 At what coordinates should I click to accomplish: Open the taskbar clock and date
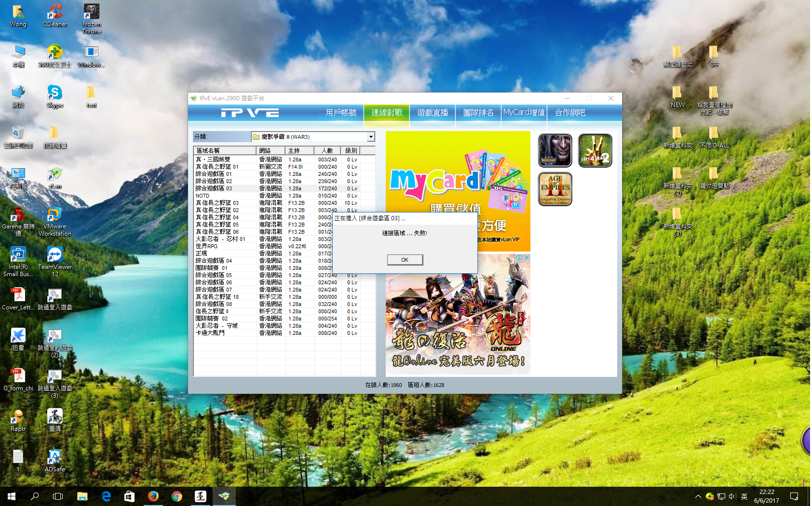(767, 496)
